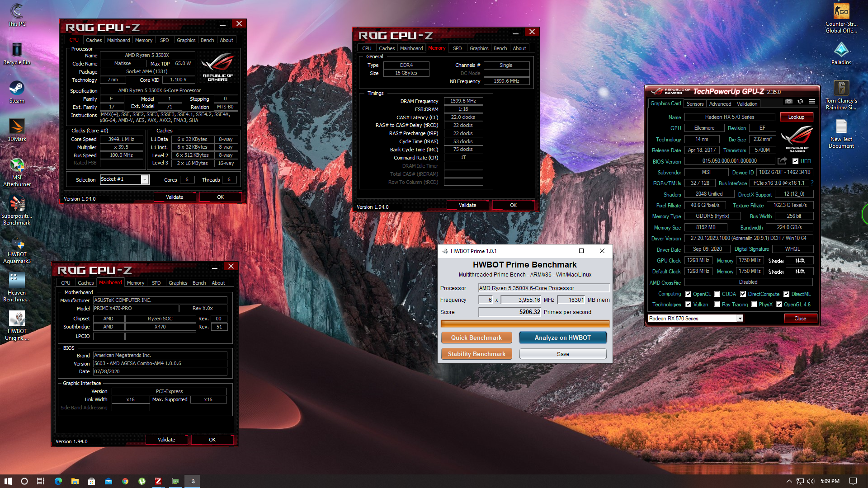Switch to Caches tab in CPU window

(94, 40)
